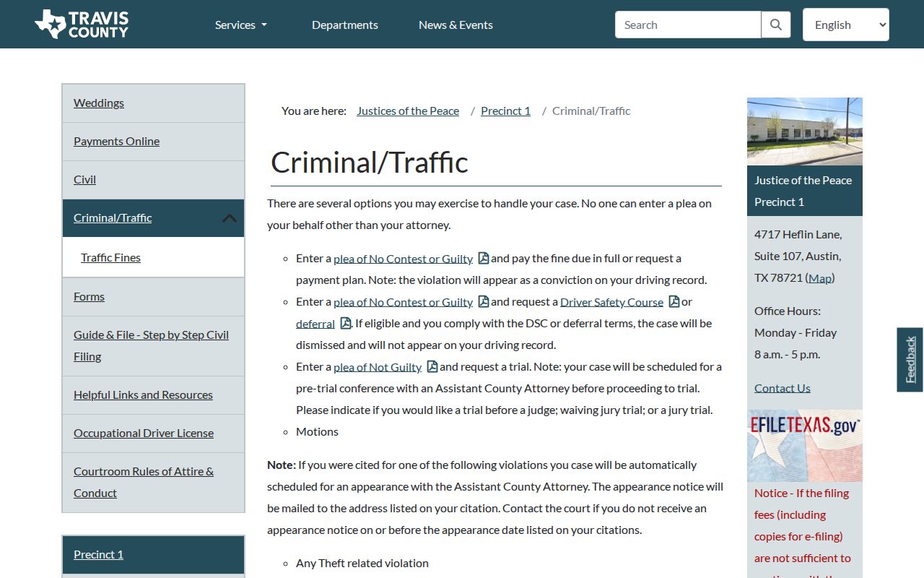The image size is (924, 578).
Task: Click the Motions list item text
Action: click(317, 431)
